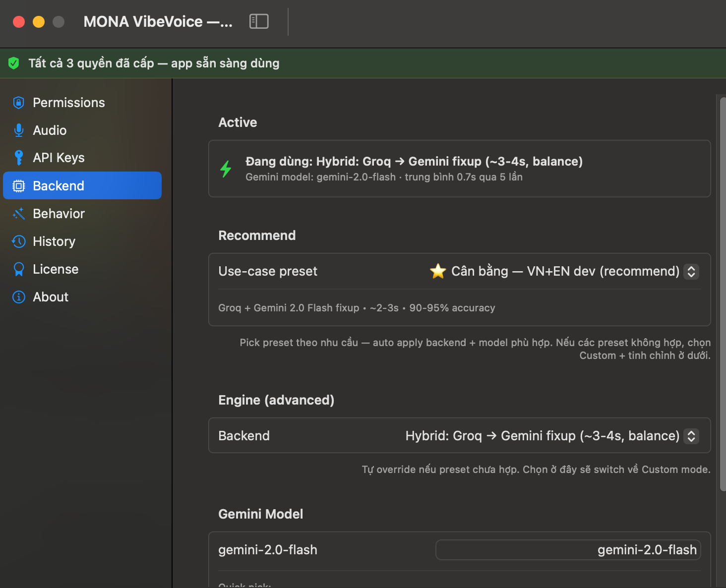Click the "Tự override nếu preset" hint text
Screen dimensions: 726x588
[x=536, y=470]
